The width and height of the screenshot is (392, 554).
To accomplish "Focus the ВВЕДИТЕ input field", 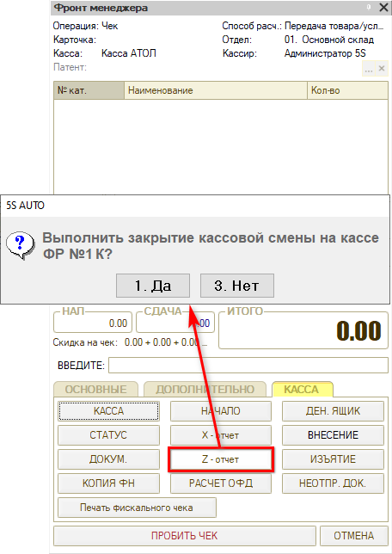I will 248,366.
